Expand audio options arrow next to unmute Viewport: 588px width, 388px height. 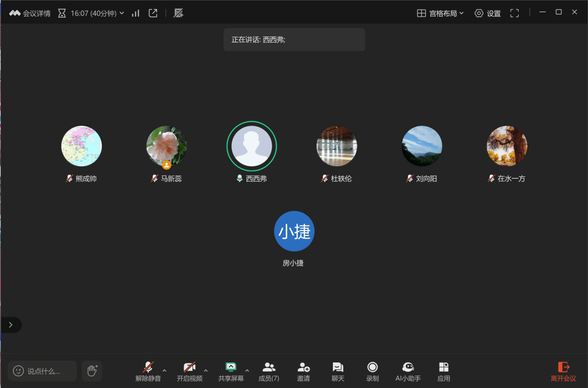click(164, 370)
